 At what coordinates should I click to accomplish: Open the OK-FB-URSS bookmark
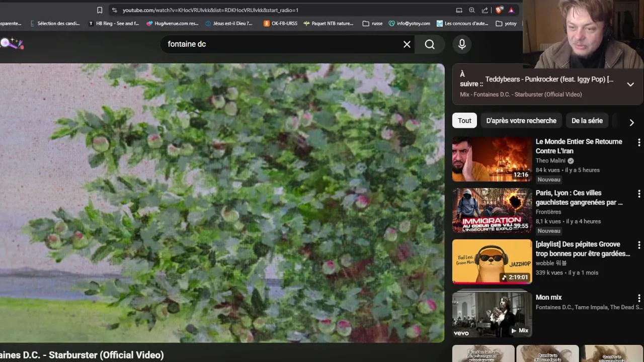tap(280, 23)
